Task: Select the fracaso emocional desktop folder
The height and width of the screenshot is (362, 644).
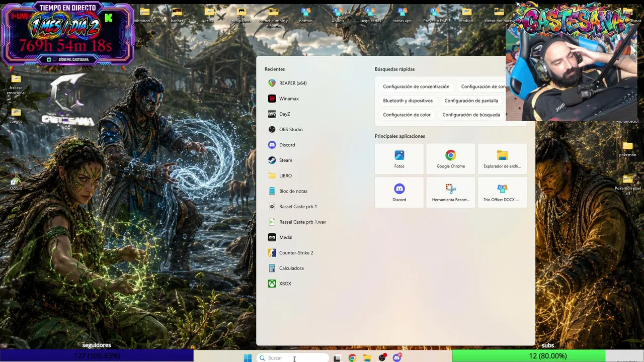Action: [16, 84]
